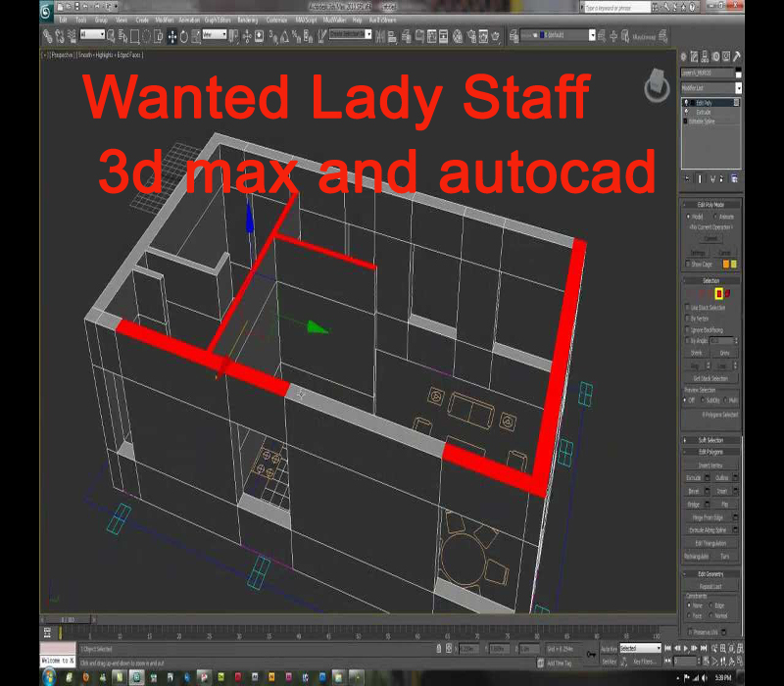Open the Material Editor
Viewport: 784px width, 686px height.
(x=458, y=36)
